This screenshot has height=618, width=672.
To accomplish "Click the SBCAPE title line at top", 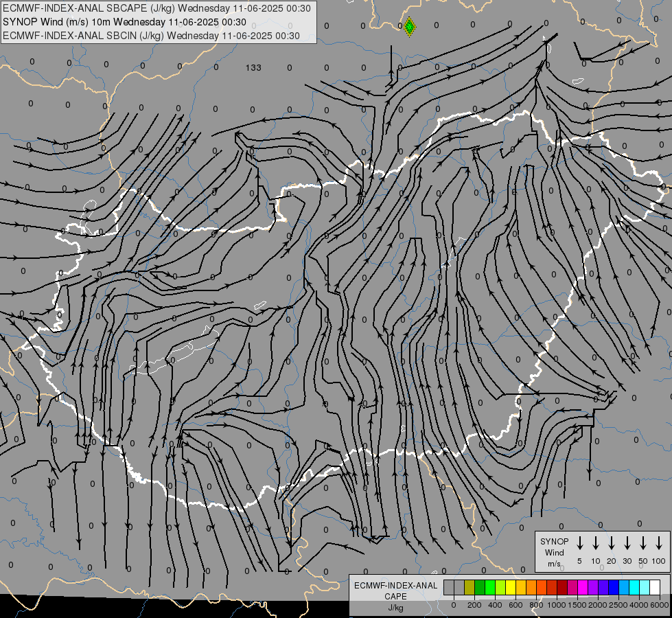I will click(157, 8).
